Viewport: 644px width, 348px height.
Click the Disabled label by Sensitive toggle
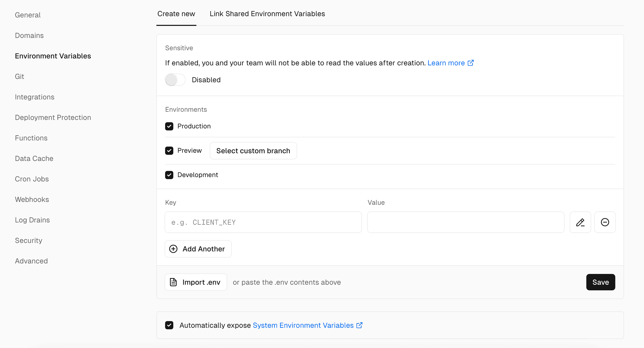click(206, 80)
